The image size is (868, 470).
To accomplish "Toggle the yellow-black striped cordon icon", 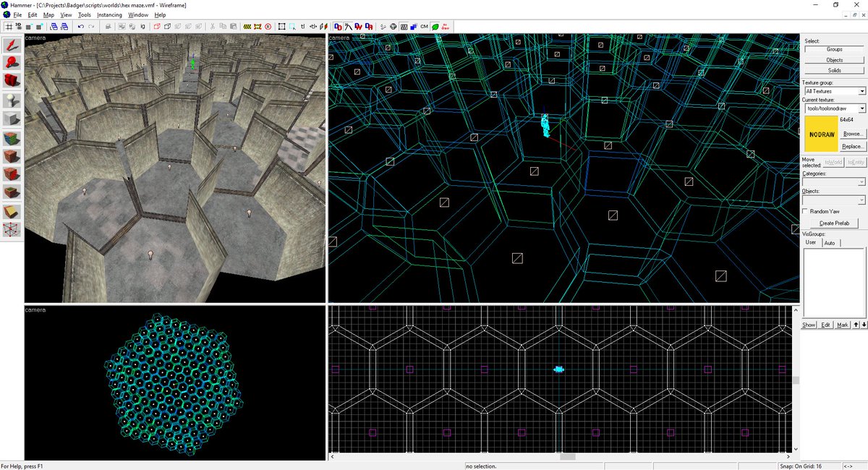I will pyautogui.click(x=247, y=26).
